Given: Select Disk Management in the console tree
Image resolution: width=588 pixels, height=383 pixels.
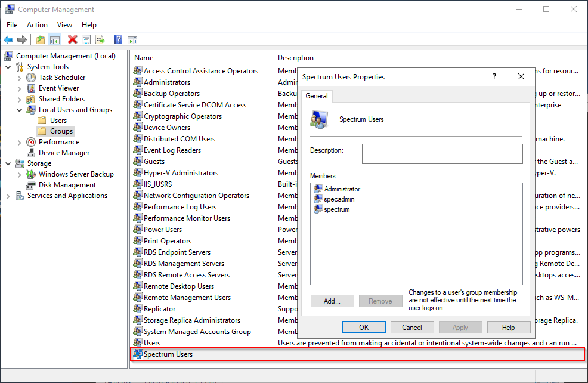Looking at the screenshot, I should pos(67,185).
